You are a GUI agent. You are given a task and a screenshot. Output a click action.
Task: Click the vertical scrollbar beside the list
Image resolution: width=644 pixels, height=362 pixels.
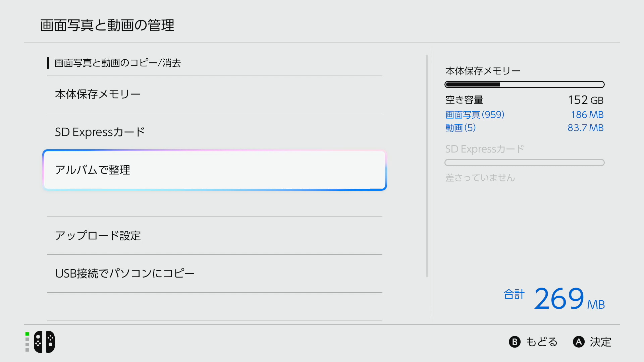(x=427, y=166)
